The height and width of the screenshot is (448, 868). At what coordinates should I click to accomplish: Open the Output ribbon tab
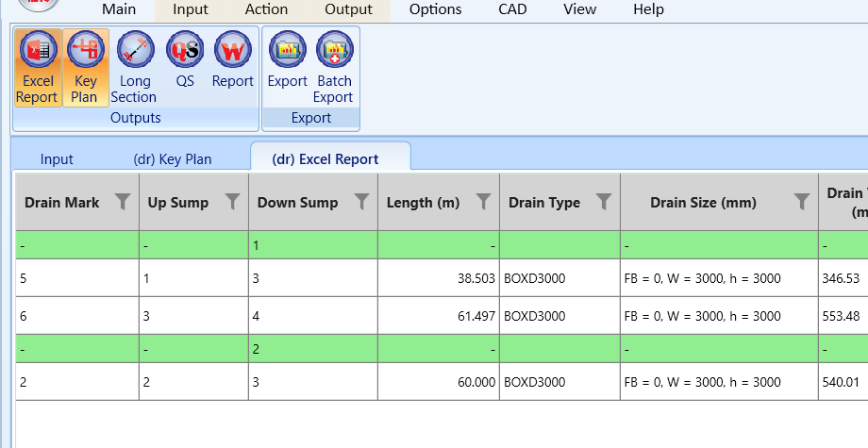tap(349, 9)
